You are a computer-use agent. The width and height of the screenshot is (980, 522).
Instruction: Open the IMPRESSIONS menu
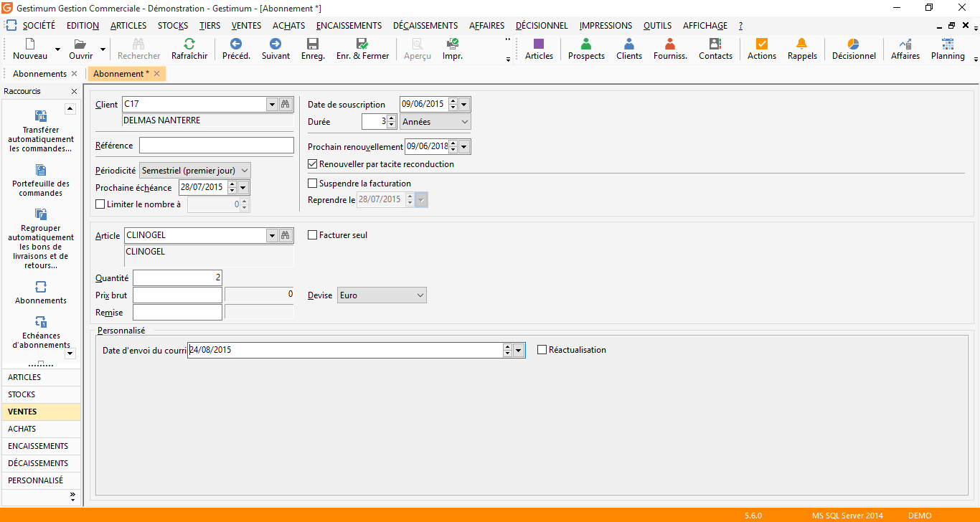click(606, 26)
